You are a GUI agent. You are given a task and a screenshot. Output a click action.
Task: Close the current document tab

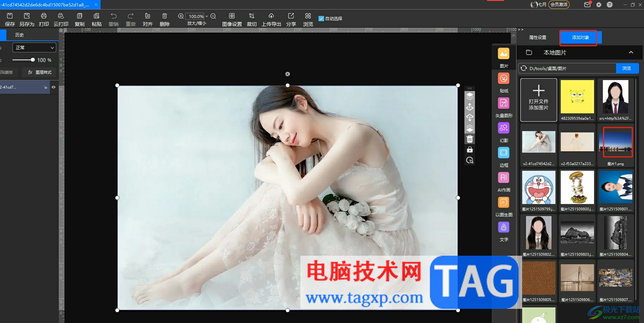tap(96, 5)
